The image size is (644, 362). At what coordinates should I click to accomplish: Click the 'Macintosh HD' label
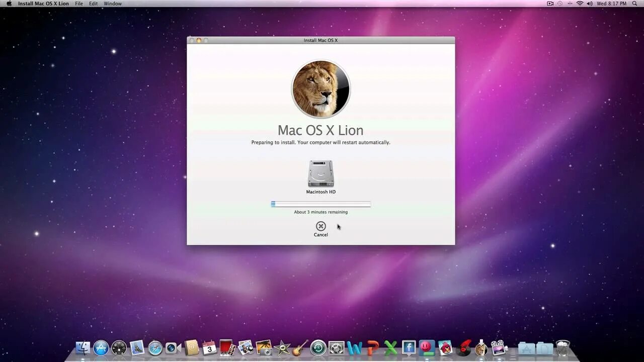click(x=321, y=192)
